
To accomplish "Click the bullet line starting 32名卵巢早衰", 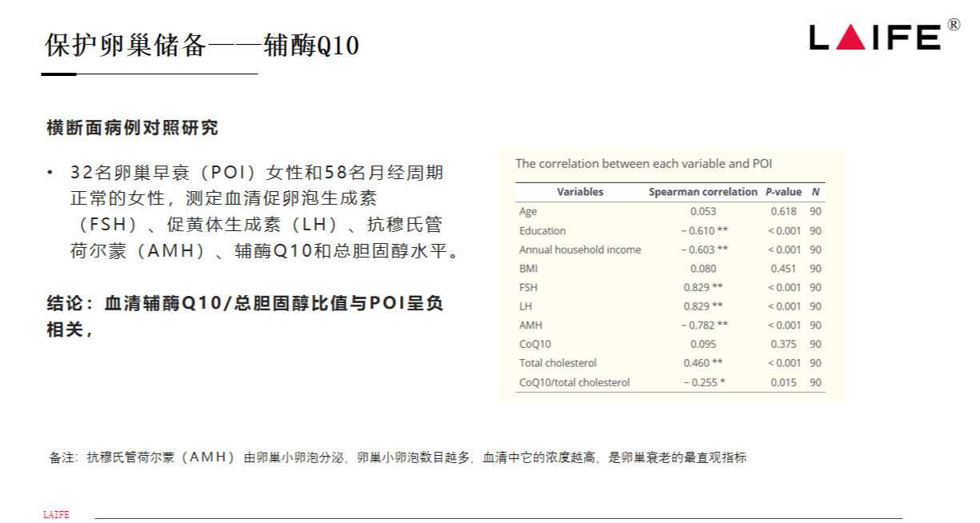I will coord(257,173).
